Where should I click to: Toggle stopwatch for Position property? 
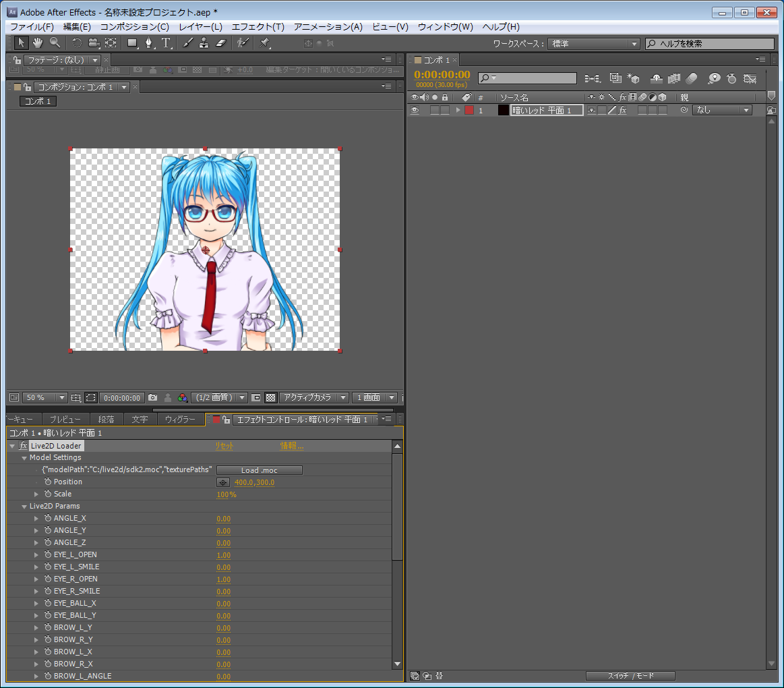pyautogui.click(x=48, y=482)
